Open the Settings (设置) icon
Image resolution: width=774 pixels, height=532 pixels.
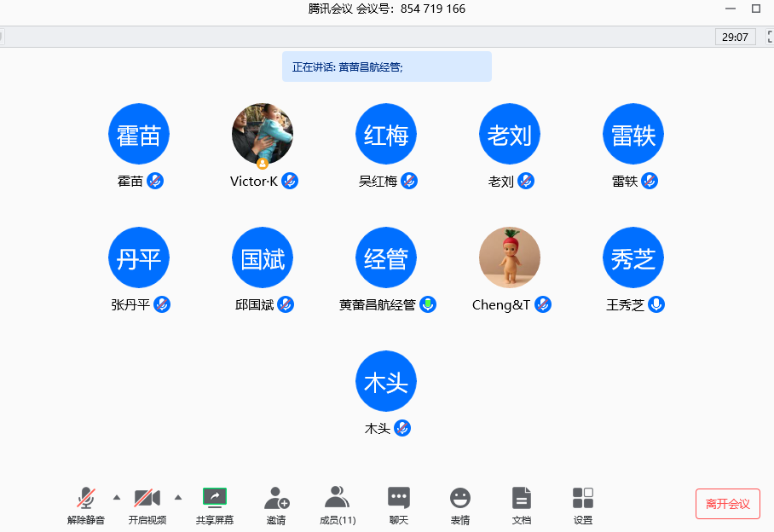[x=583, y=498]
